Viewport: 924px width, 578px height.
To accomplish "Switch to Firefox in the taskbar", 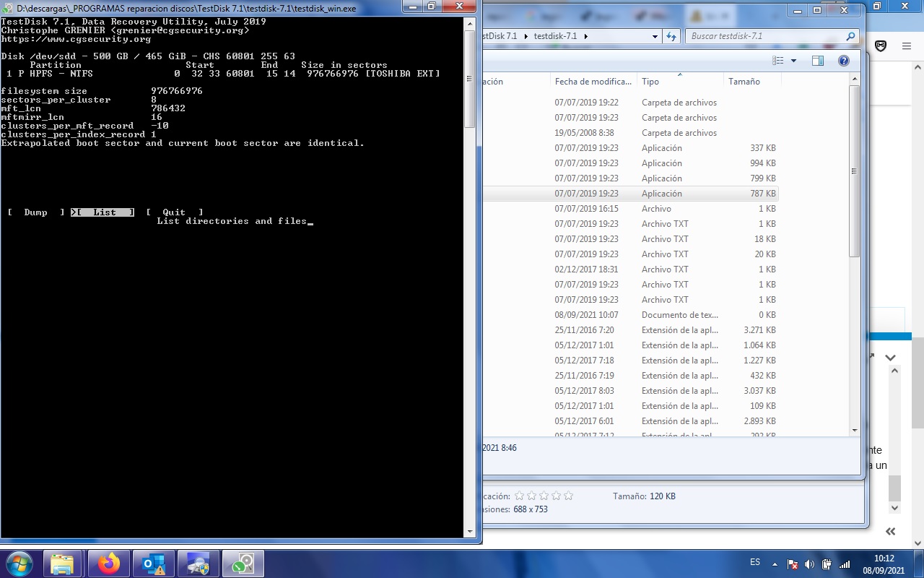I will (109, 564).
